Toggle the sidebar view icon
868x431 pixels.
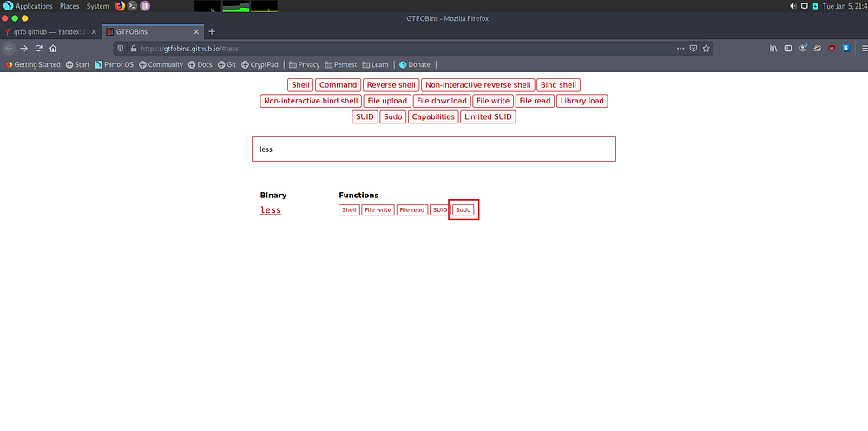pyautogui.click(x=788, y=48)
